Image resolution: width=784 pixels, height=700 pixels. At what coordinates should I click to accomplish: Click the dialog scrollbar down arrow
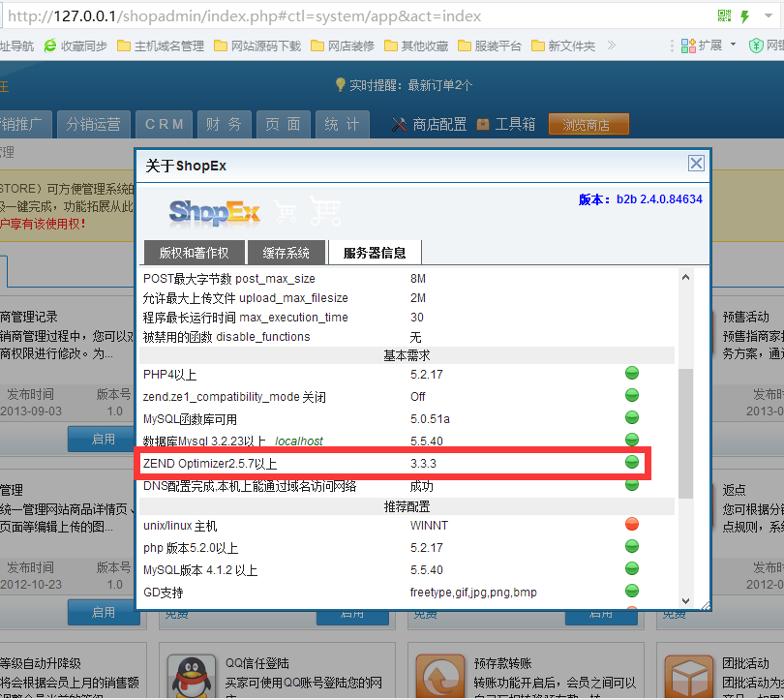pos(685,601)
